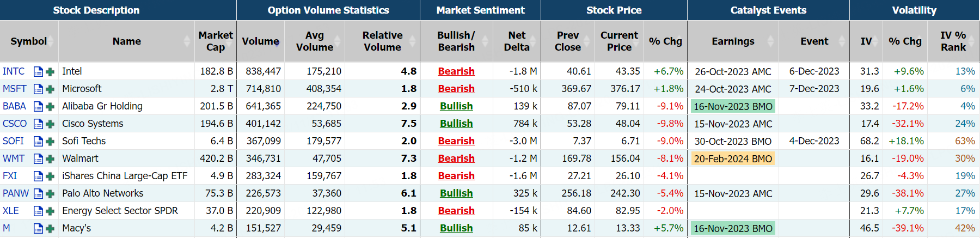Sort by Earnings column arrows
Viewport: 980px width, 238px height.
point(770,41)
